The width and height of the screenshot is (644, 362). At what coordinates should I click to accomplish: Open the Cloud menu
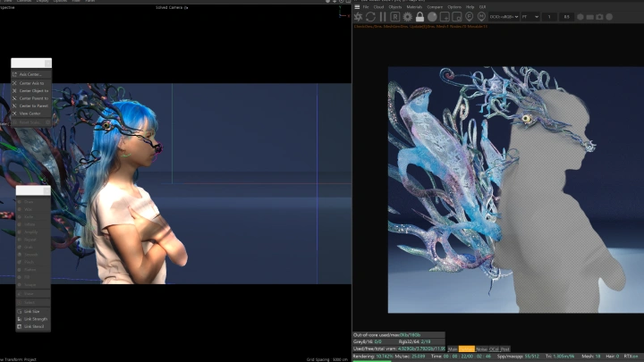click(x=377, y=6)
